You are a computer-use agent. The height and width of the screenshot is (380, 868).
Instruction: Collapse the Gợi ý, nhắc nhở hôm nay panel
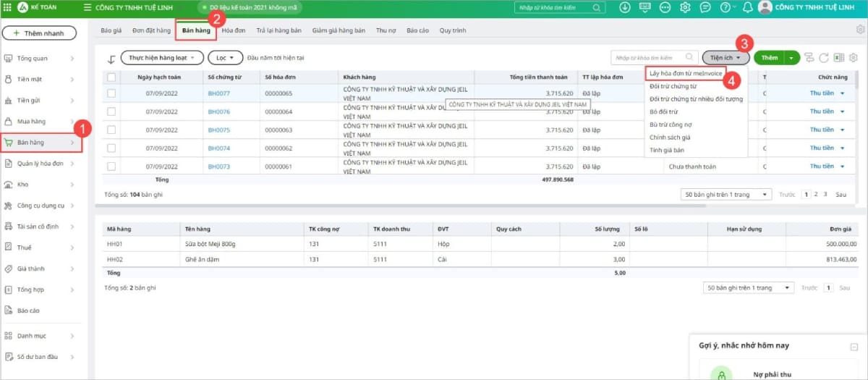(x=854, y=347)
